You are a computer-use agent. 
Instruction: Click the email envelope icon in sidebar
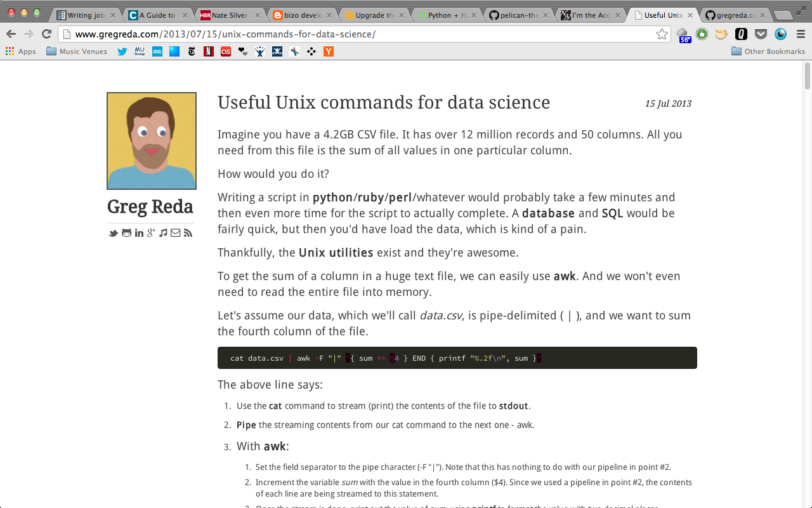coord(175,233)
